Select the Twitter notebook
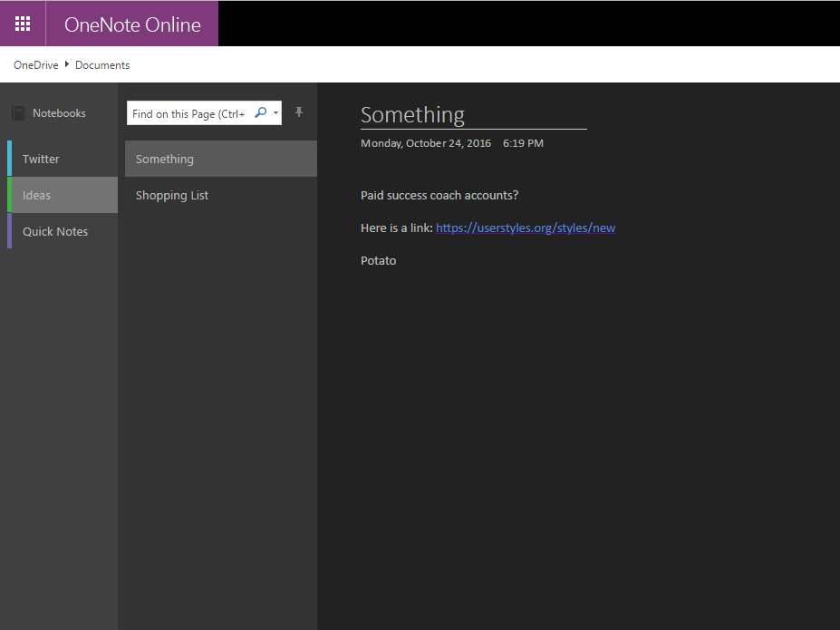This screenshot has width=840, height=630. click(40, 158)
